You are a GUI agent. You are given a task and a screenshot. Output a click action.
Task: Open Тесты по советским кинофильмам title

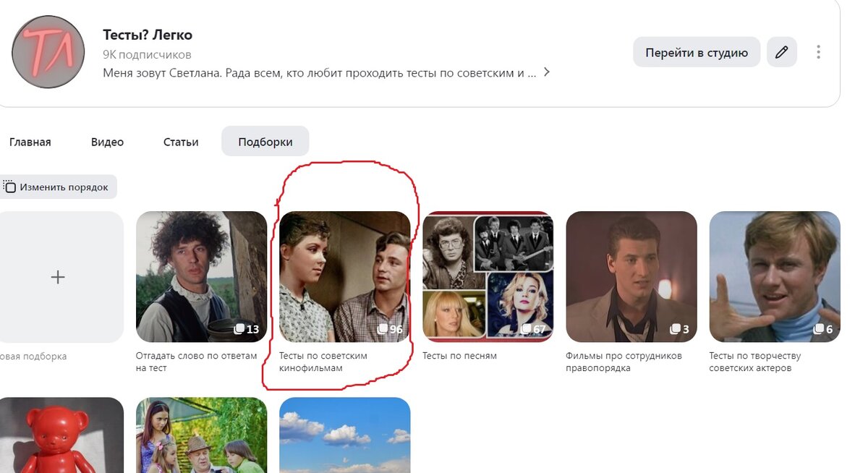pyautogui.click(x=323, y=362)
